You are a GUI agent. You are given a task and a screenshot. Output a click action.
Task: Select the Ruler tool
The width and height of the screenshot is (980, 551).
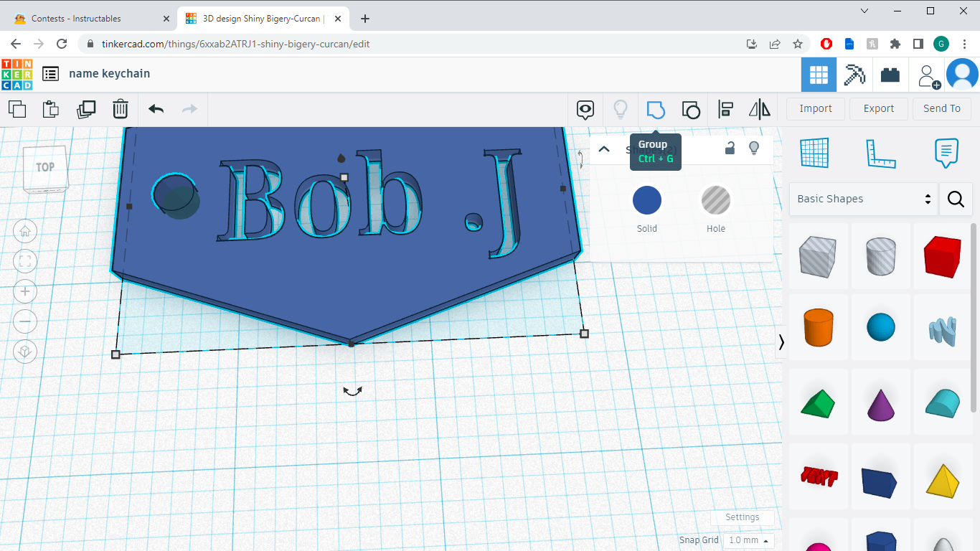[x=881, y=153]
